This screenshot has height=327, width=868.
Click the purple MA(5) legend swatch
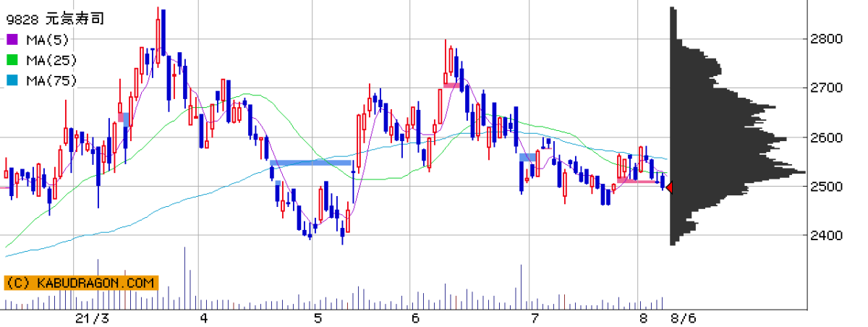[x=11, y=39]
